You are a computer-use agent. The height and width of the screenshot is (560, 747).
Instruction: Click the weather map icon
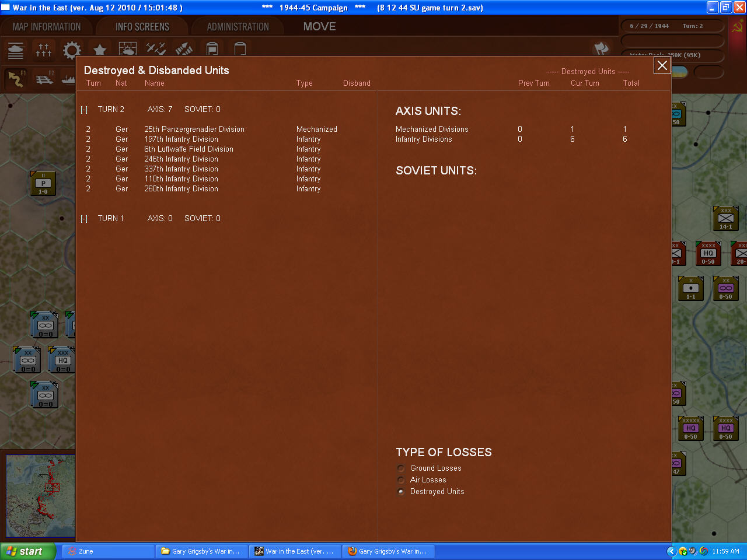[x=128, y=50]
